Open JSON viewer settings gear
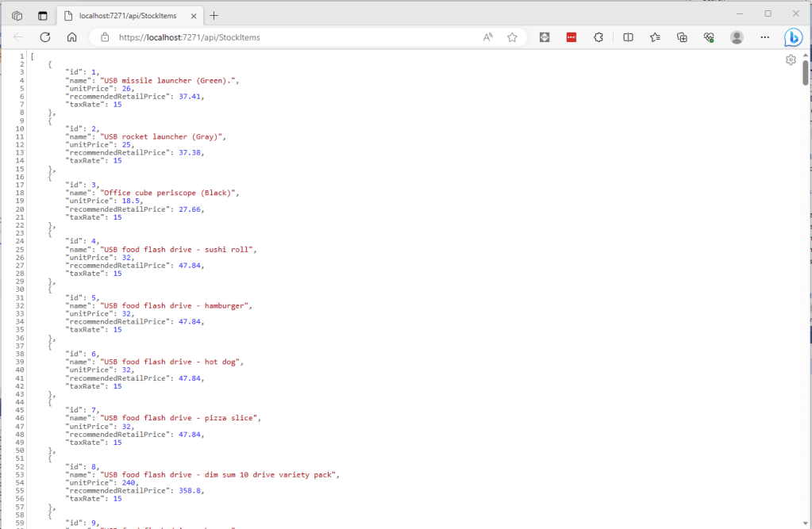The image size is (812, 529). pos(791,60)
